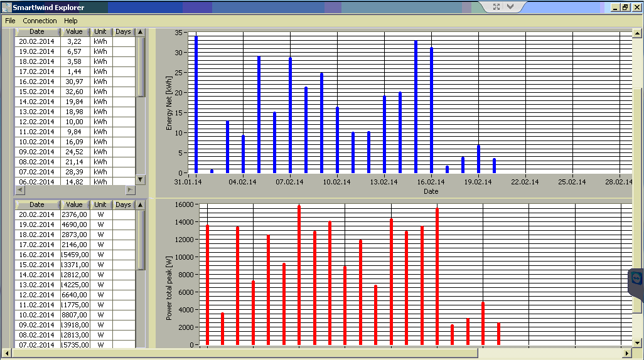
Task: Click left arrow under energy table
Action: tap(19, 189)
